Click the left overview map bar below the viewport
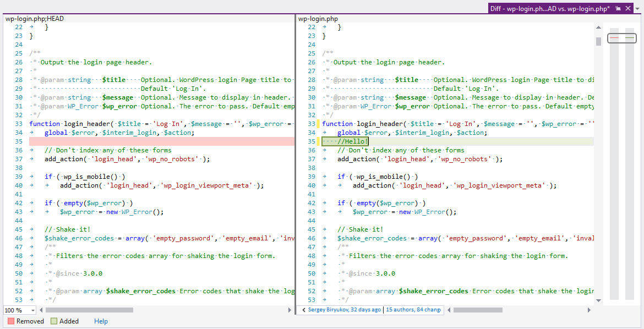The width and height of the screenshot is (644, 329). [x=614, y=171]
